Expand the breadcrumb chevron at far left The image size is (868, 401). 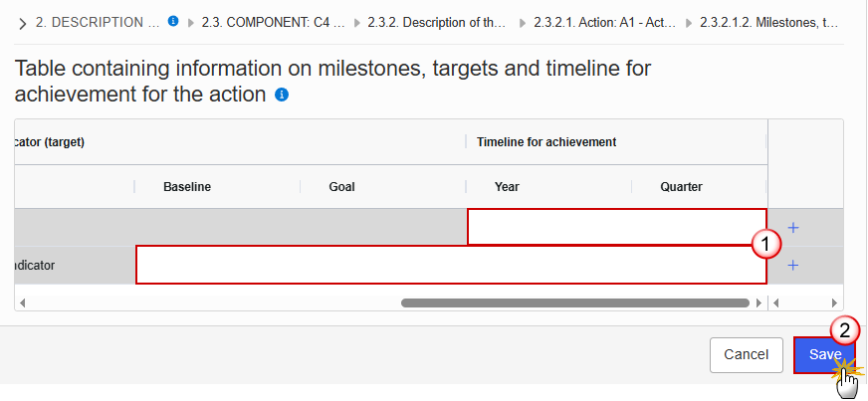pyautogui.click(x=22, y=23)
